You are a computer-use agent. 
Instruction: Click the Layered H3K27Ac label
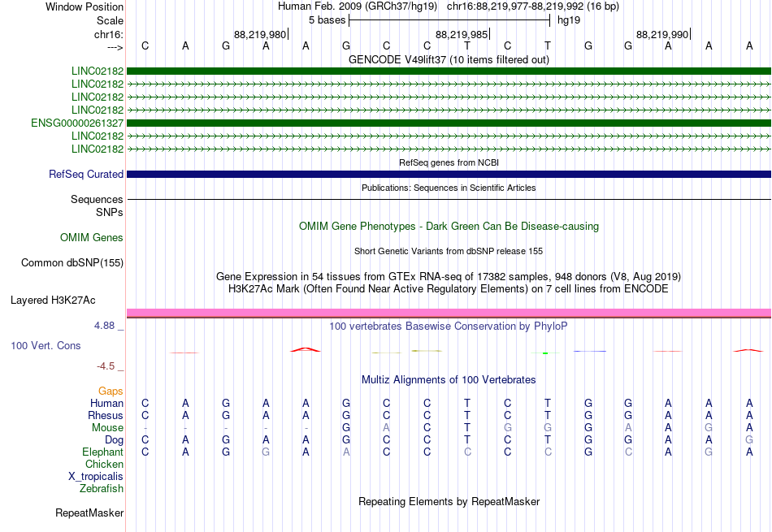(53, 301)
